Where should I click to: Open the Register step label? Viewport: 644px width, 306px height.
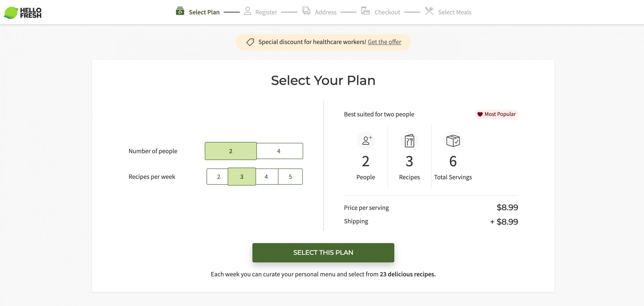click(266, 12)
